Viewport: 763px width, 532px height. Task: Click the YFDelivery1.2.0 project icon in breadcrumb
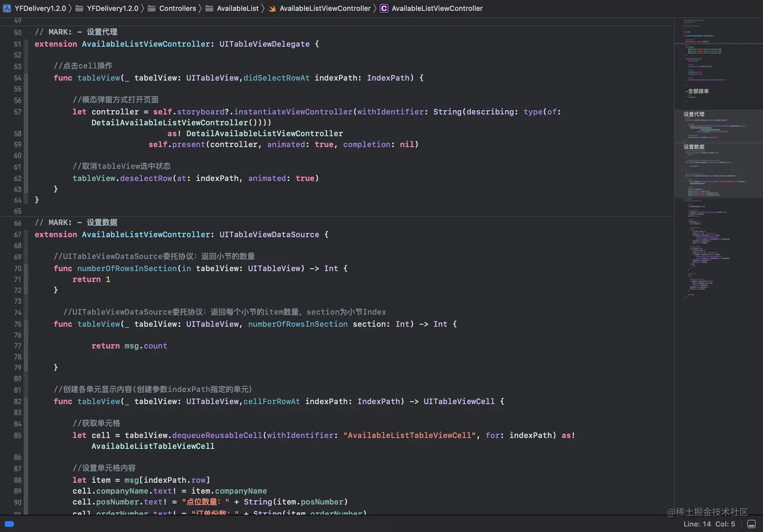click(x=7, y=8)
